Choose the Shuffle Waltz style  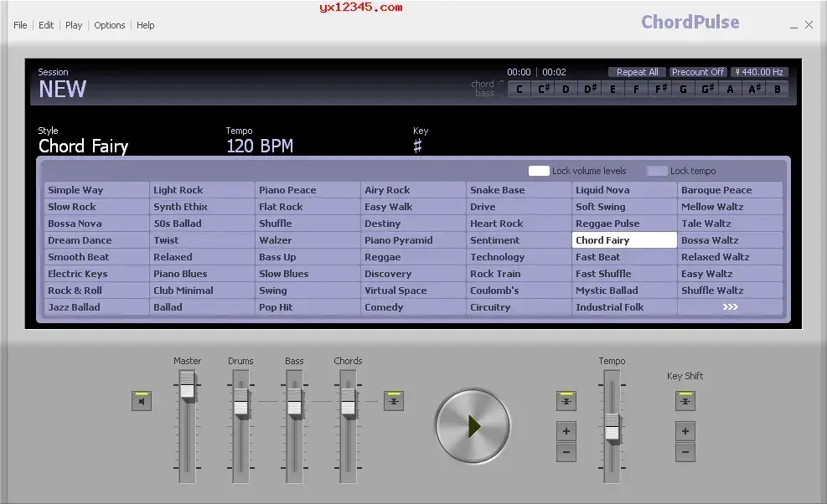[730, 291]
